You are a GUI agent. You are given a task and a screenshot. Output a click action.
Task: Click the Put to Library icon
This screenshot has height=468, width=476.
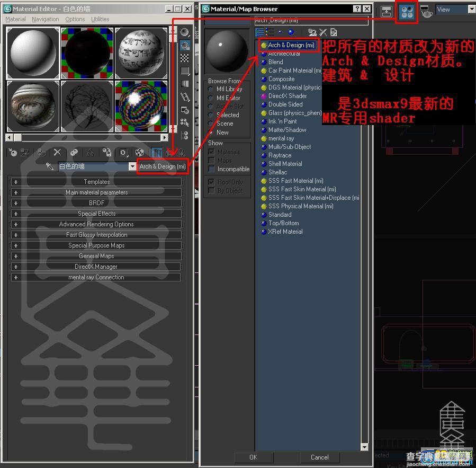click(106, 152)
